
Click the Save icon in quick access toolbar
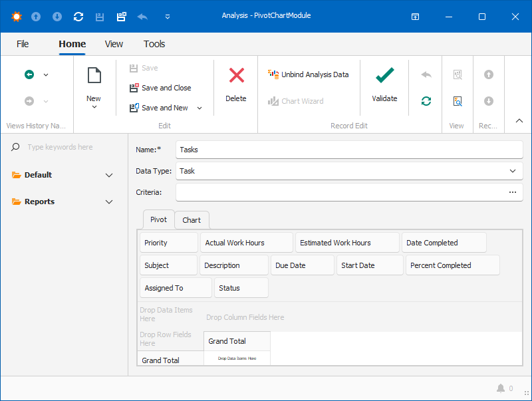point(101,16)
